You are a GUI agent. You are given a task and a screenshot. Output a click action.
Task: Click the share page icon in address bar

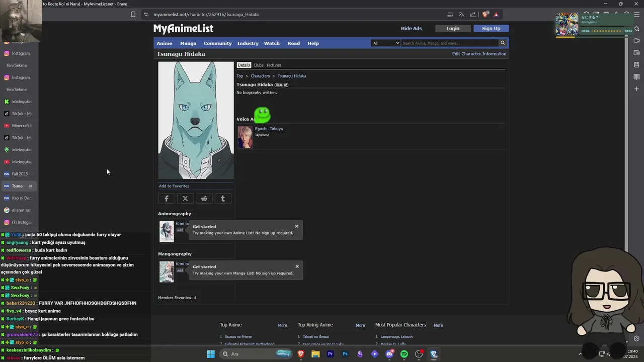pos(473,15)
